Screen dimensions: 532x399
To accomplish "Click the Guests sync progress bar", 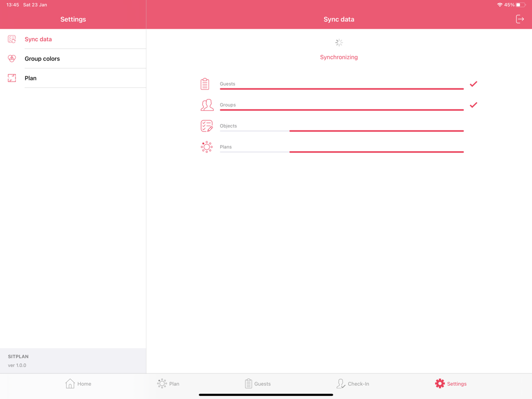I will click(x=342, y=89).
